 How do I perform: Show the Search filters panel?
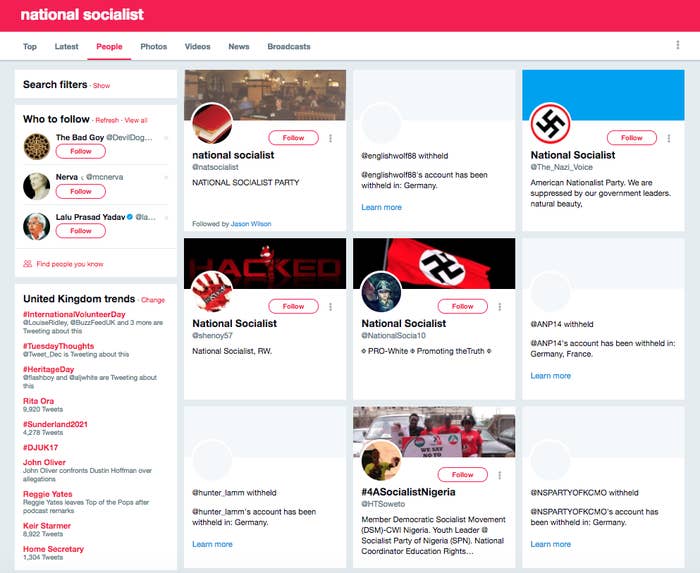coord(102,86)
